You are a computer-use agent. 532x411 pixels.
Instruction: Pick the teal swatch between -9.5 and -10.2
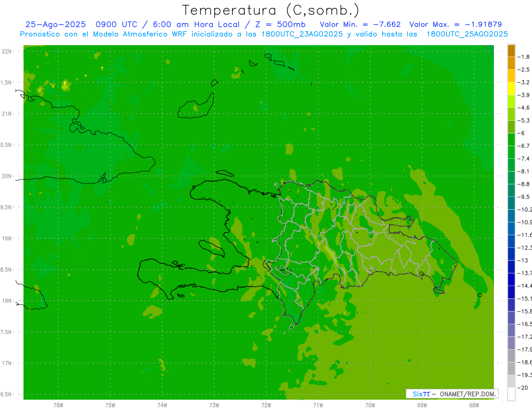click(x=511, y=203)
